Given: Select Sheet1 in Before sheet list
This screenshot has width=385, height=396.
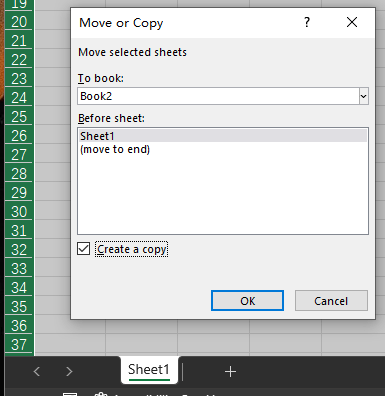Looking at the screenshot, I should coord(223,136).
